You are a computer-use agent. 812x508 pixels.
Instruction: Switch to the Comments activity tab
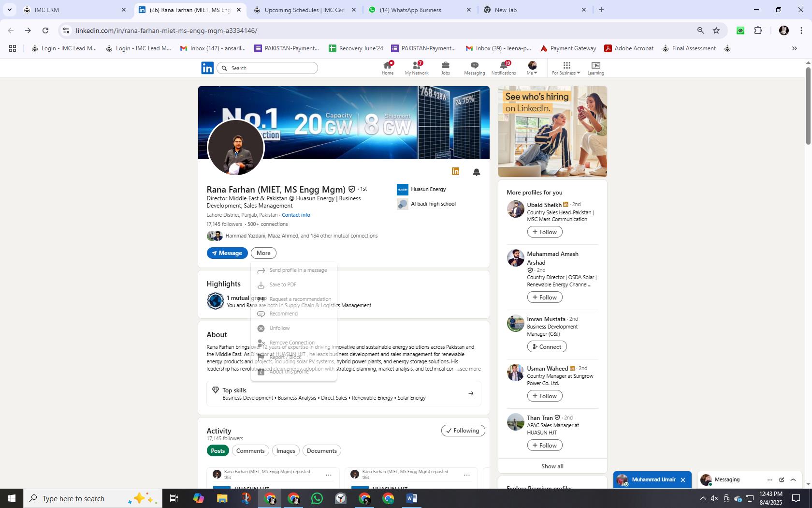[x=250, y=451]
